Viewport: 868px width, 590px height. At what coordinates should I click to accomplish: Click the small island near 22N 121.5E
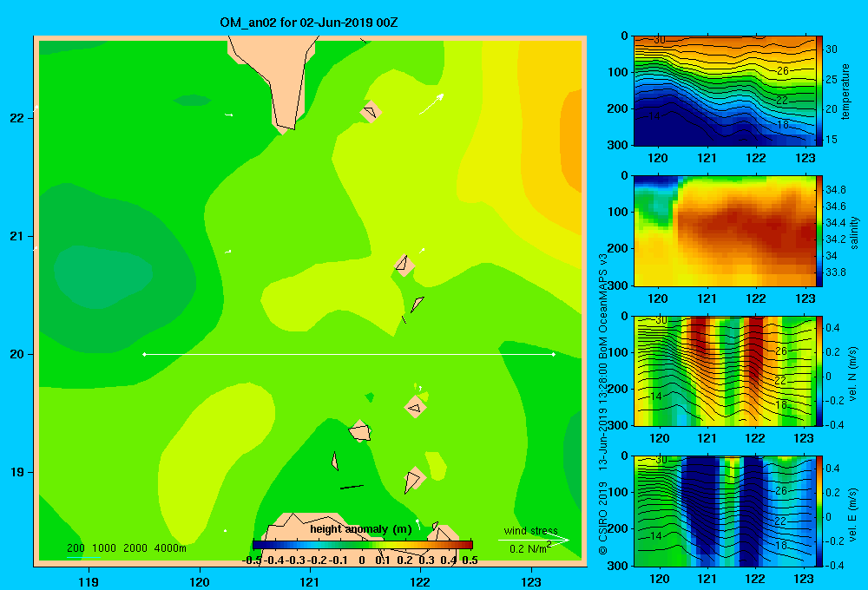(x=371, y=111)
